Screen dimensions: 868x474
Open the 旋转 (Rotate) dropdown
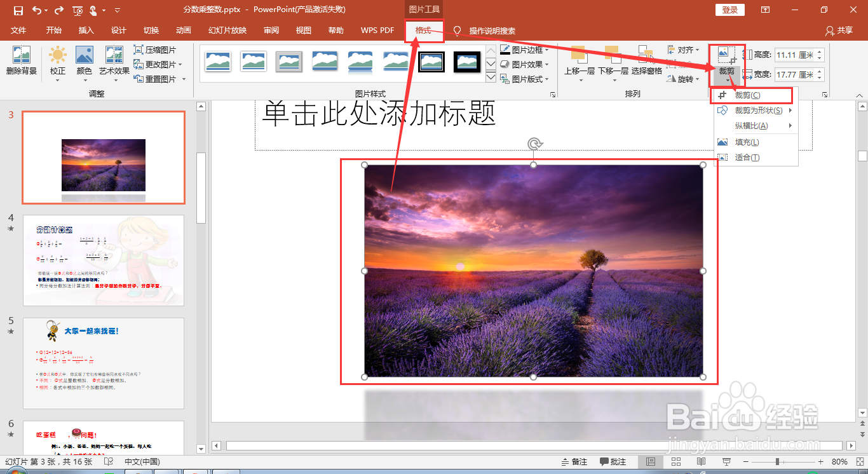684,79
